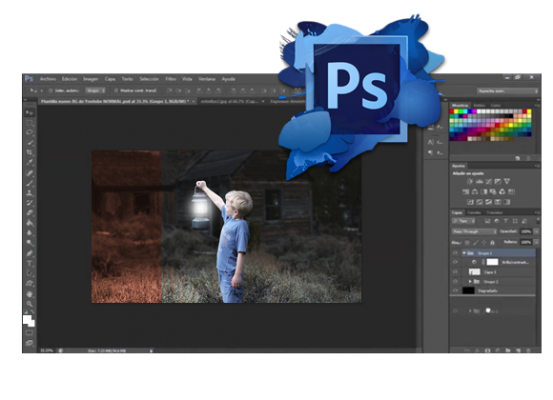Open the Filtro menu

click(x=171, y=79)
